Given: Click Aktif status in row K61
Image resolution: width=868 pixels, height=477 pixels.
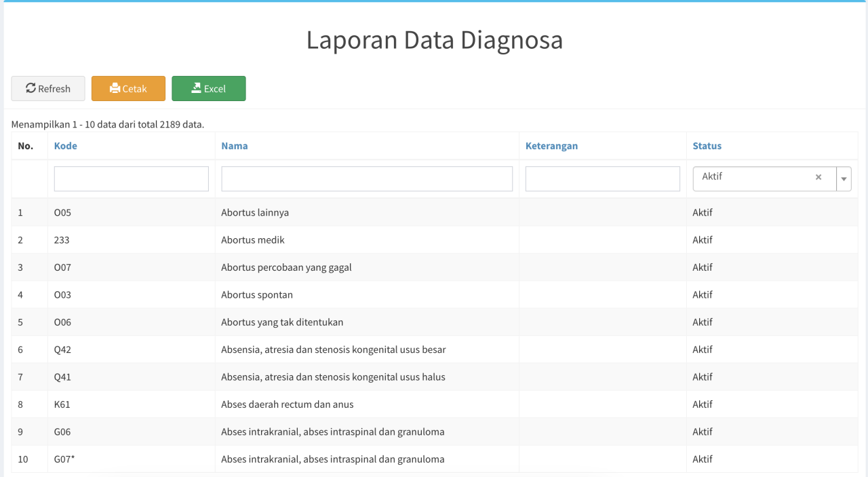Looking at the screenshot, I should [x=703, y=404].
